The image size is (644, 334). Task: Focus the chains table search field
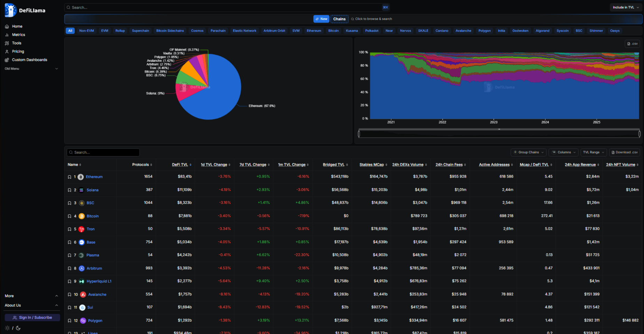tap(104, 153)
